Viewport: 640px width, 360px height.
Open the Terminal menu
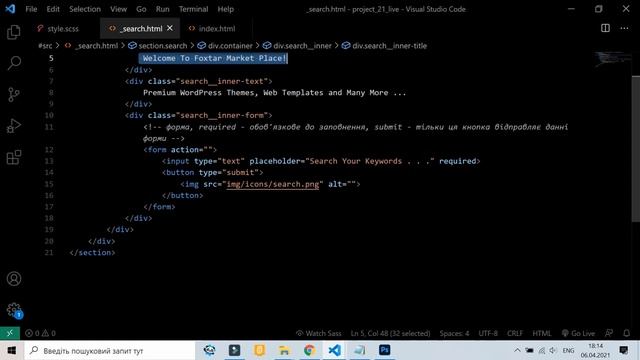point(193,9)
